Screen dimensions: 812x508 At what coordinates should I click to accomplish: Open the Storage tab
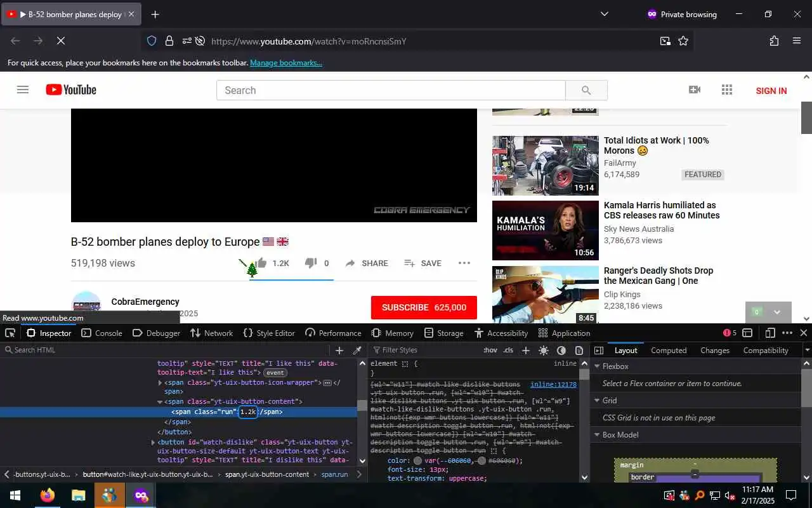click(443, 333)
